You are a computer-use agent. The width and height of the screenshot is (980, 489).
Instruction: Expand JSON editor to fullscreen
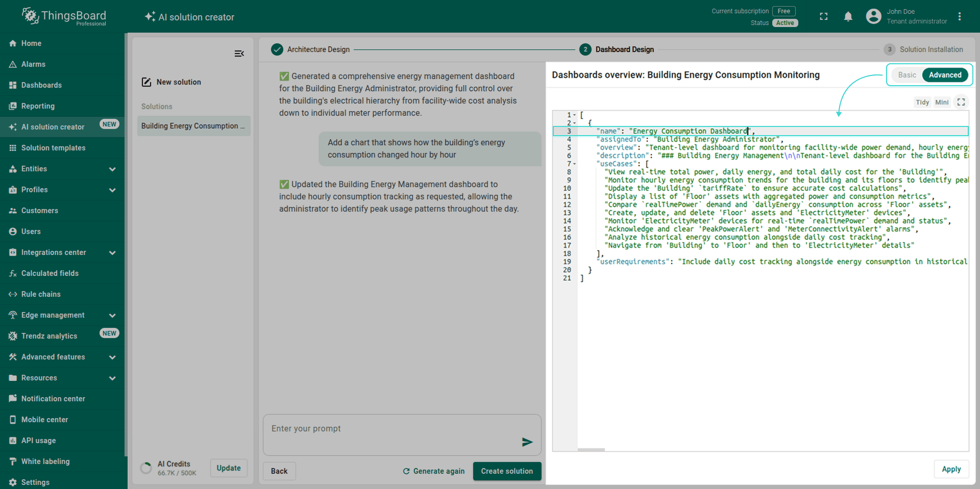[961, 102]
